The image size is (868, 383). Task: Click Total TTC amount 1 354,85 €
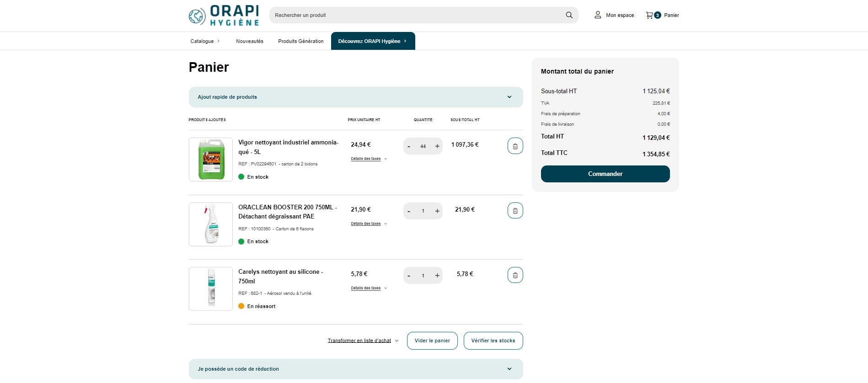click(x=656, y=154)
